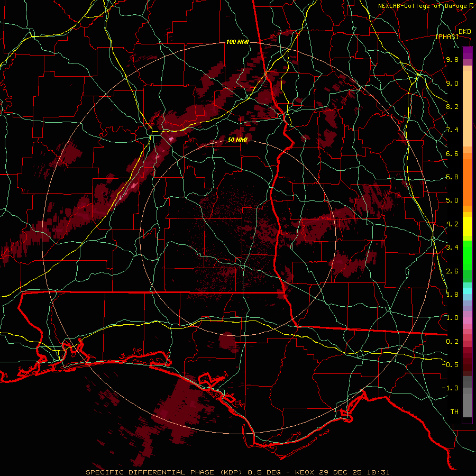Click the DKD product label
The height and width of the screenshot is (476, 476).
coord(464,32)
